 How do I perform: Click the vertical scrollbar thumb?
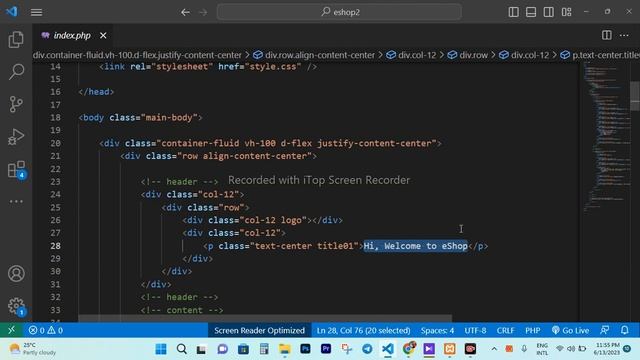[x=635, y=96]
